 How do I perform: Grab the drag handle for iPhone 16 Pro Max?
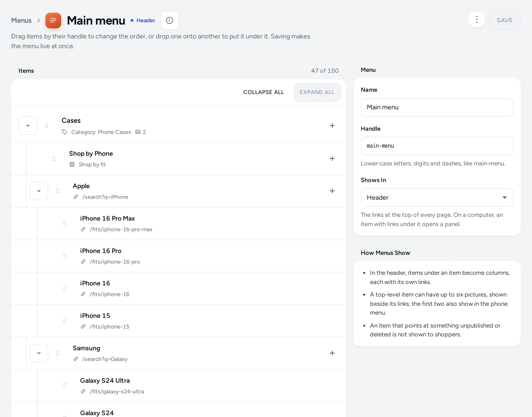point(65,223)
